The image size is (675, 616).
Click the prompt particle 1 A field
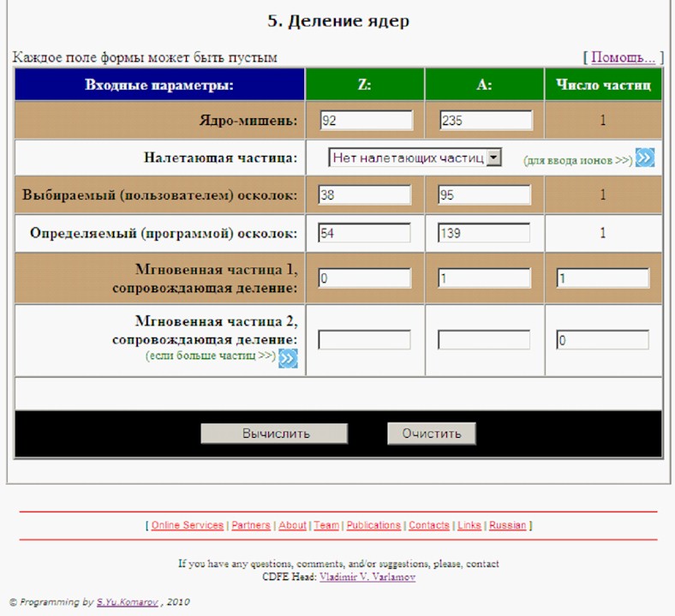pyautogui.click(x=484, y=278)
